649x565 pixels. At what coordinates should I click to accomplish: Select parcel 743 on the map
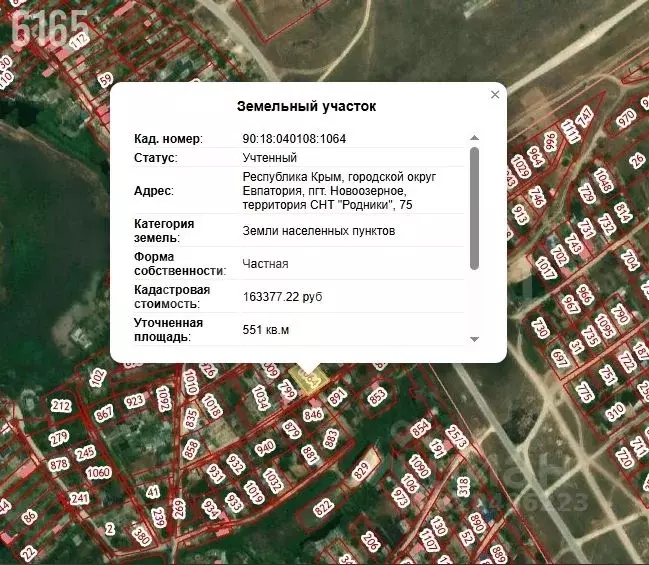[575, 243]
